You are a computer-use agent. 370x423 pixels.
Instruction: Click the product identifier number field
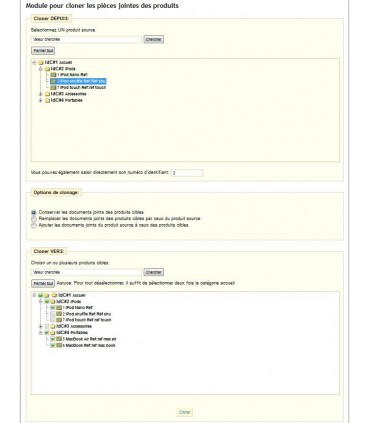point(187,173)
